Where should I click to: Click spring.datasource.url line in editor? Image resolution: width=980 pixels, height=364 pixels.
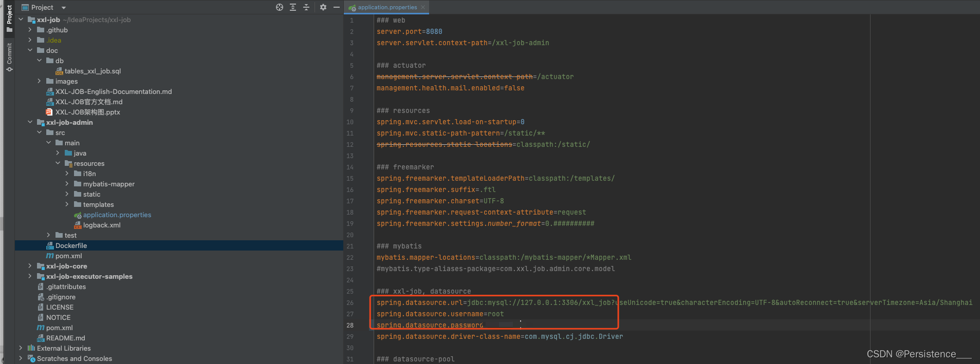tap(674, 302)
